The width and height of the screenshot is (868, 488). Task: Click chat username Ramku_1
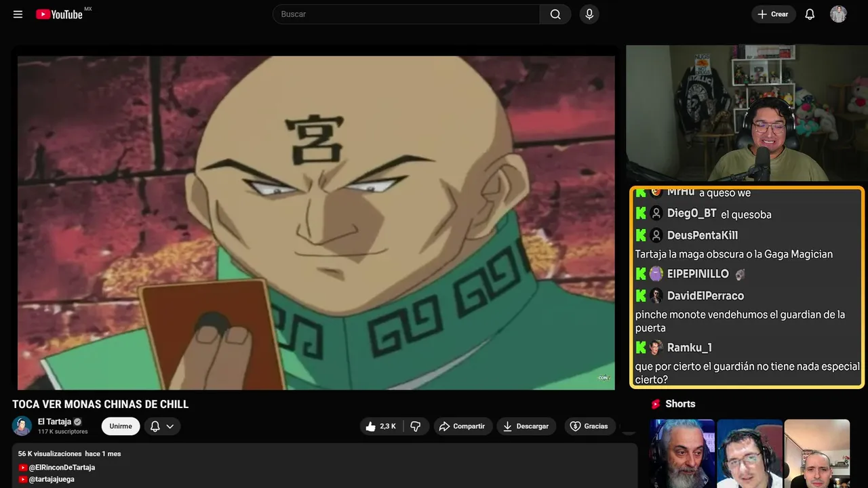tap(690, 348)
